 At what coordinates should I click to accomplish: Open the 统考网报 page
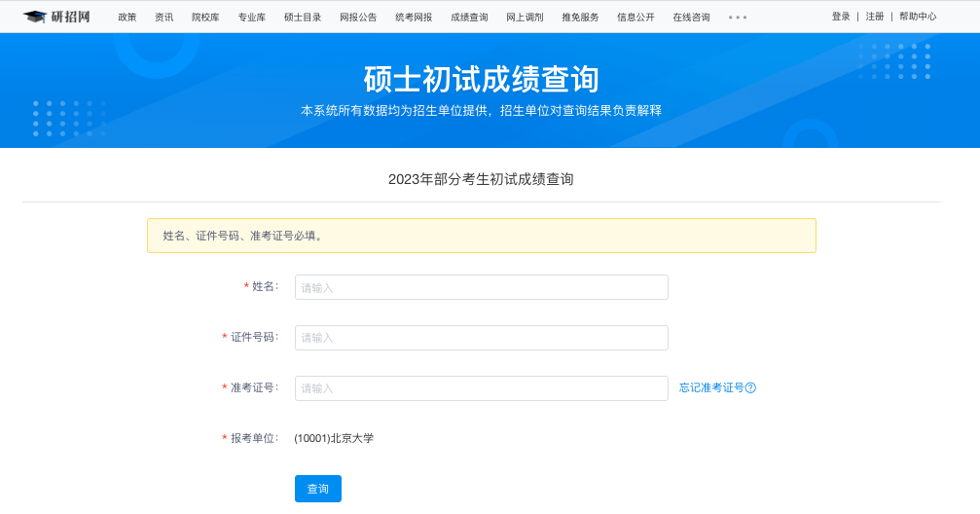414,18
